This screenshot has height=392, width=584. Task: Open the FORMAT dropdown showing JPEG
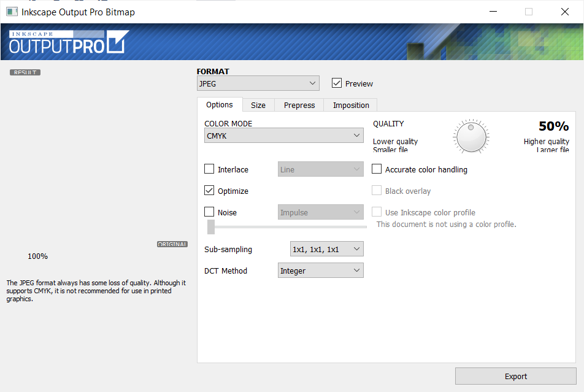[x=258, y=83]
